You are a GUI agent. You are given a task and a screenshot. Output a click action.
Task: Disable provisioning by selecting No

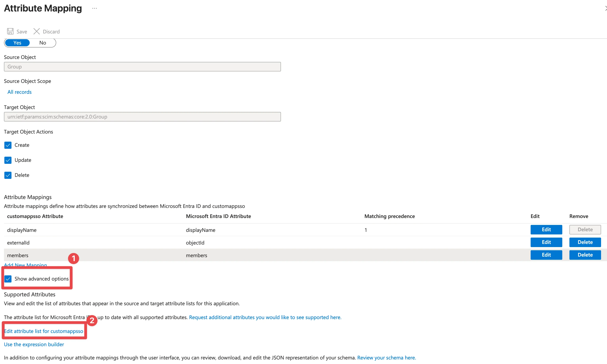[43, 43]
